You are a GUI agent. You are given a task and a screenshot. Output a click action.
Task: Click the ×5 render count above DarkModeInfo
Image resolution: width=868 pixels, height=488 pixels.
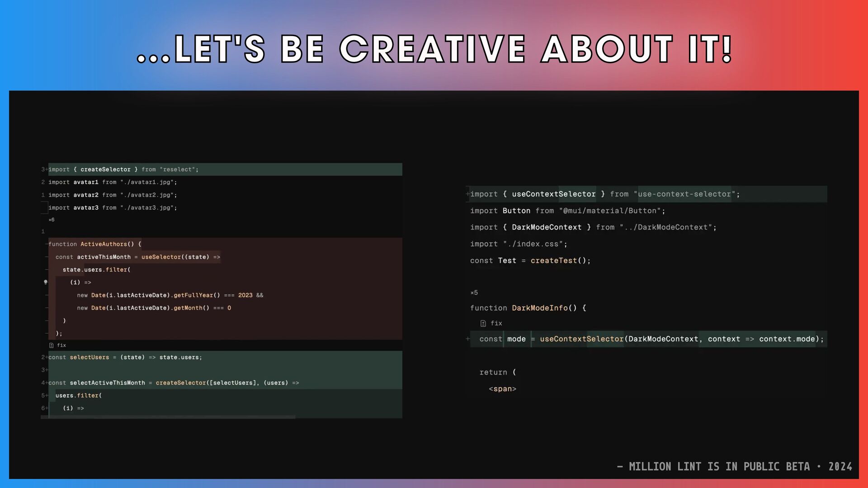474,293
